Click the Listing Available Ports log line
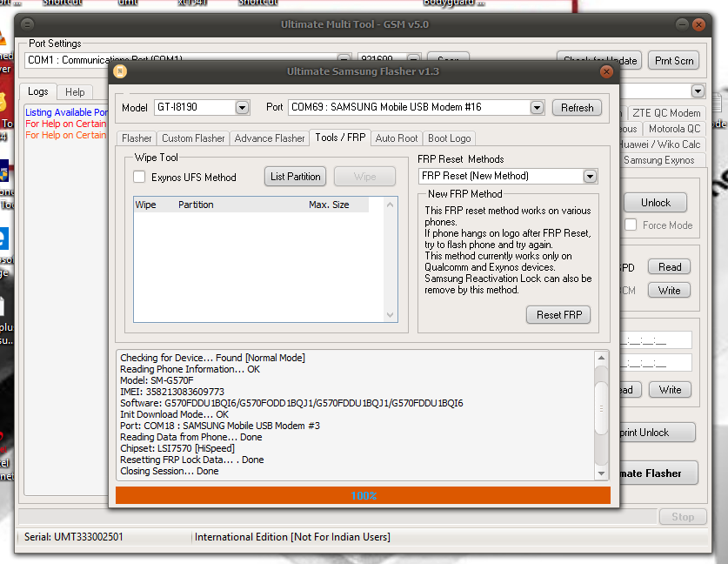 [66, 112]
